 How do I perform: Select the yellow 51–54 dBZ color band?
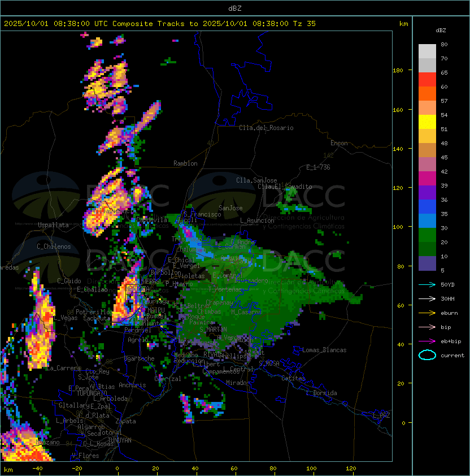(427, 122)
